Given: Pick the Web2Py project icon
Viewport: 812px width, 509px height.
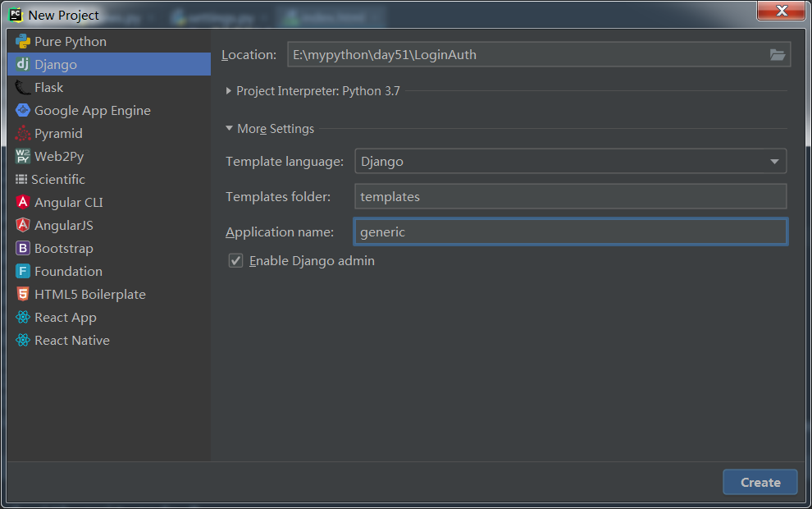Looking at the screenshot, I should point(23,157).
